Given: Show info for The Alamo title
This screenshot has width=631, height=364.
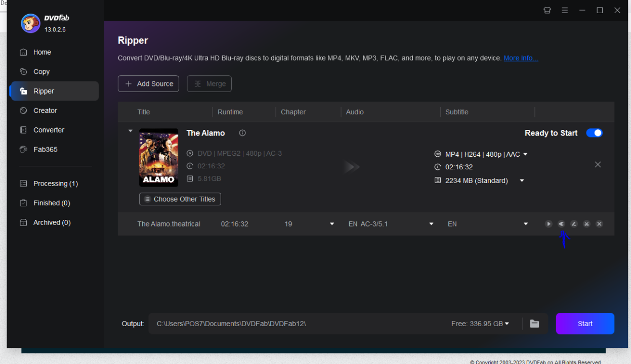Looking at the screenshot, I should (242, 133).
